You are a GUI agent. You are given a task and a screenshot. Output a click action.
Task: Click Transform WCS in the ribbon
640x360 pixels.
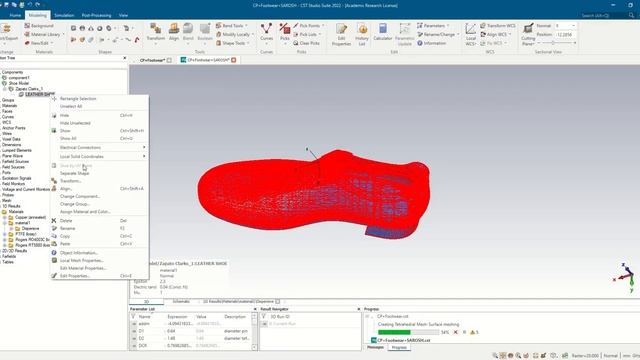[x=498, y=26]
